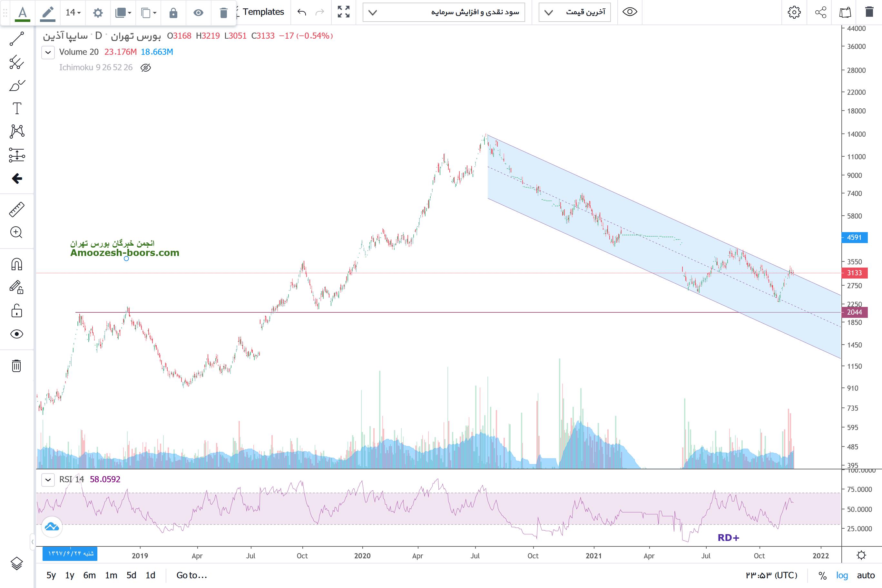Open the chart settings gear at top right
Viewport: 882px width, 588px height.
[x=794, y=12]
